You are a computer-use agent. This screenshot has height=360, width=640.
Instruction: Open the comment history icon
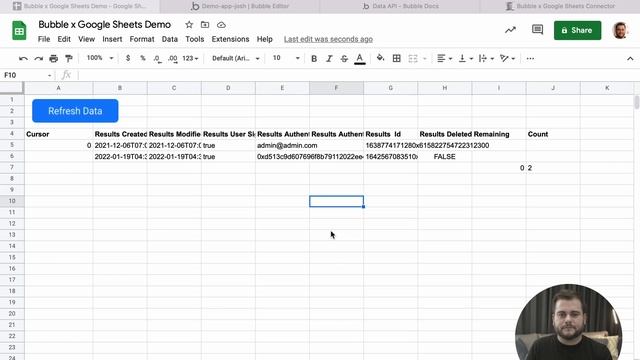pos(537,29)
